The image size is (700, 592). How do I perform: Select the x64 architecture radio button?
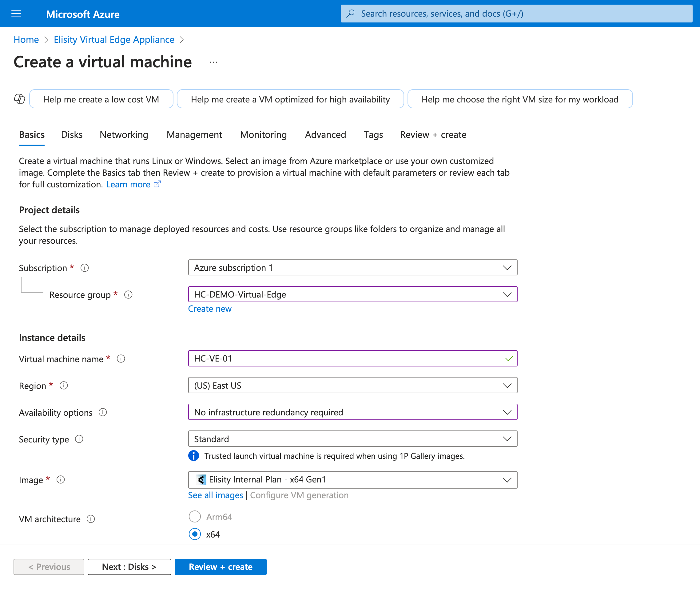(x=195, y=534)
